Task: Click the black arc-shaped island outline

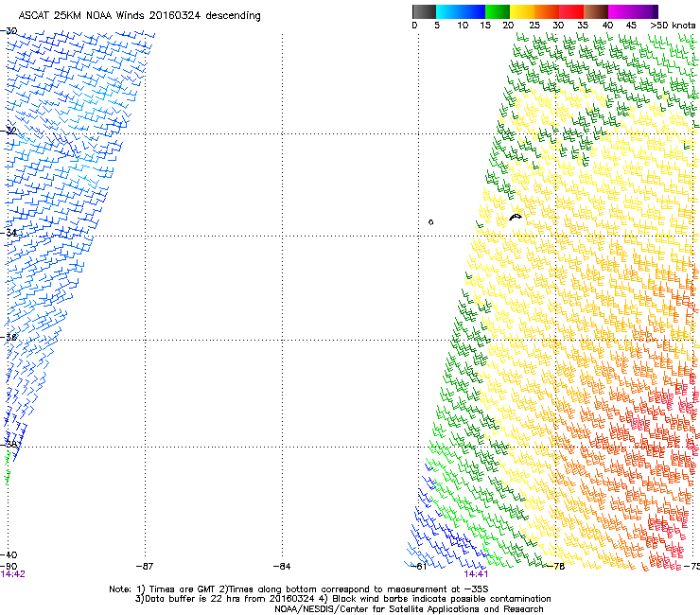Action: tap(516, 217)
